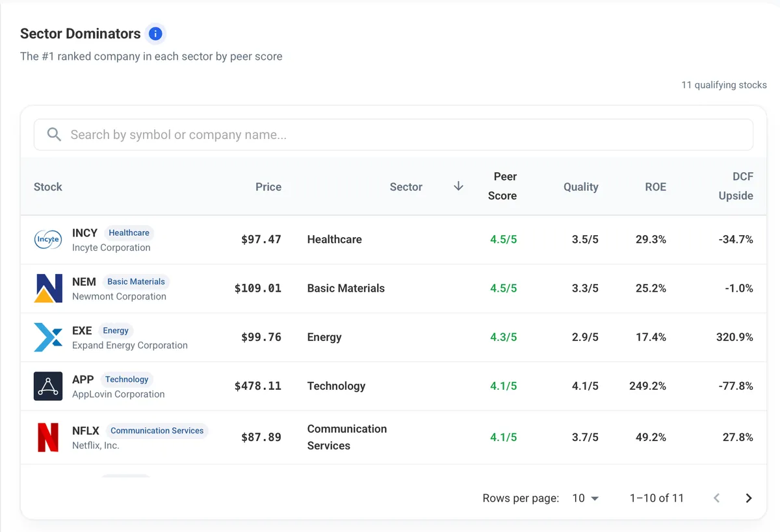Click the previous page arrow
Screen dimensions: 780x532
click(717, 498)
